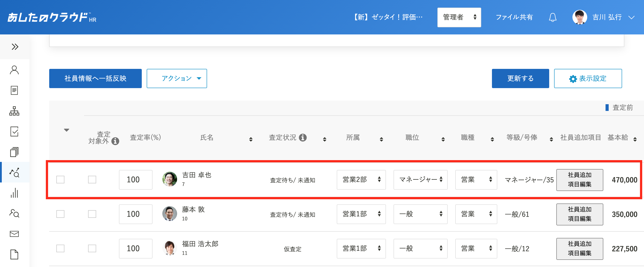Viewport: 644px width, 267px height.
Task: Open 一般 position dropdown for 福田 浩太郎
Action: pyautogui.click(x=420, y=249)
